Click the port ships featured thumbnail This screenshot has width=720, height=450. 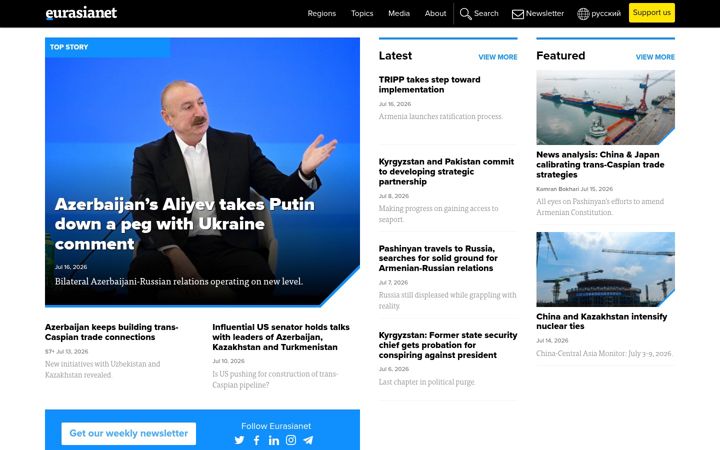pyautogui.click(x=605, y=107)
